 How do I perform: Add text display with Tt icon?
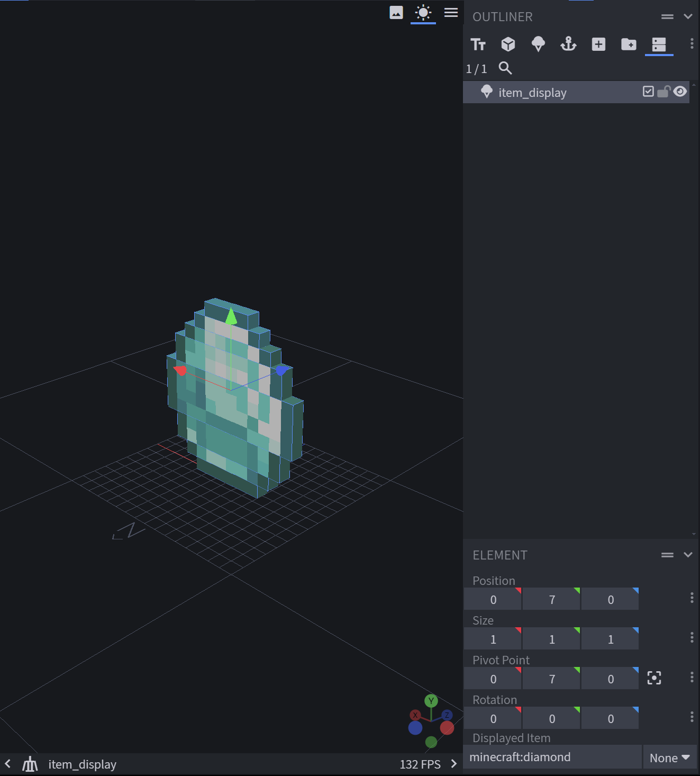coord(478,44)
